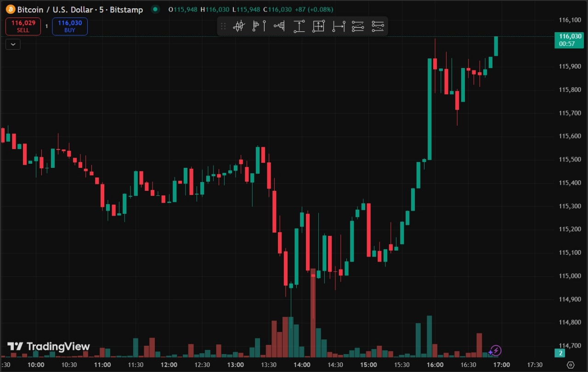The height and width of the screenshot is (372, 588).
Task: Click the order quantity value between Sell and Buy
Action: 46,26
